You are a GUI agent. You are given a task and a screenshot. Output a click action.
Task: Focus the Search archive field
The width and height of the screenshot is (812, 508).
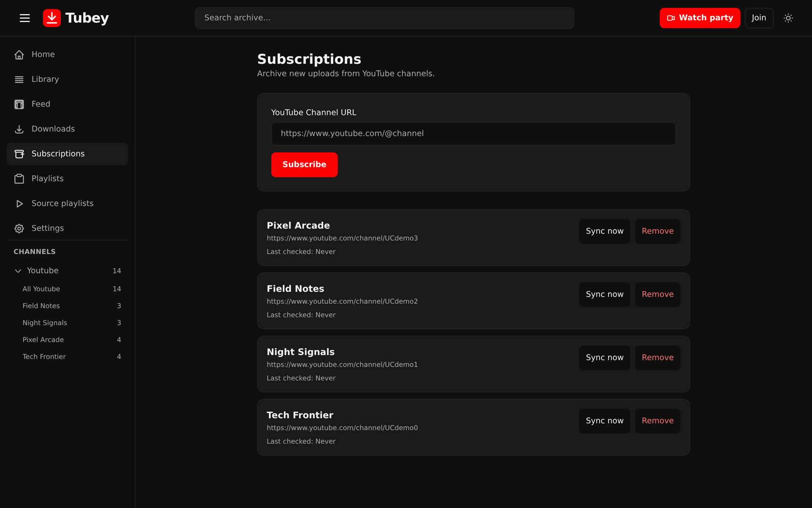pyautogui.click(x=384, y=18)
